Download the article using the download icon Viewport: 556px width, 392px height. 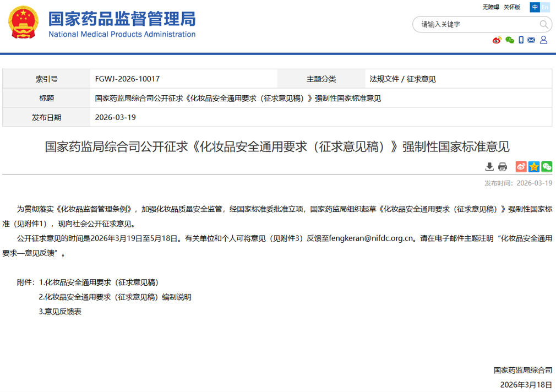point(489,167)
